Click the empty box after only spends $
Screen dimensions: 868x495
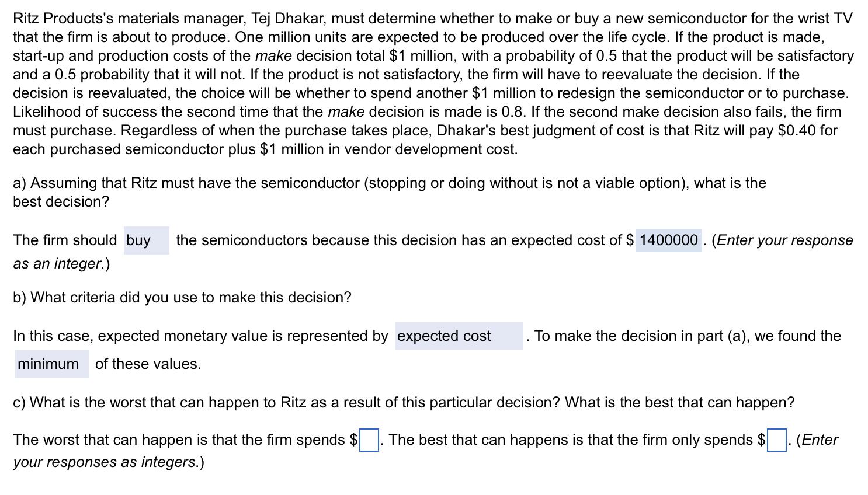(775, 441)
